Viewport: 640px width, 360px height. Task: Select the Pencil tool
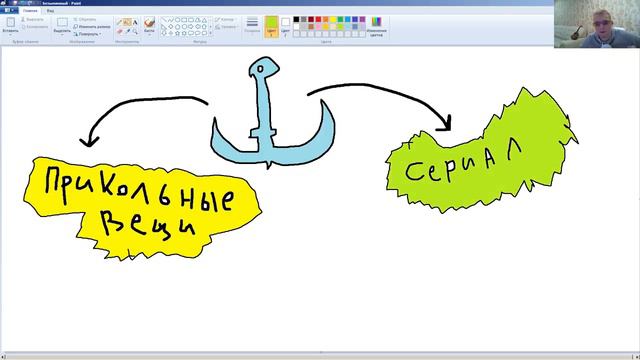119,22
